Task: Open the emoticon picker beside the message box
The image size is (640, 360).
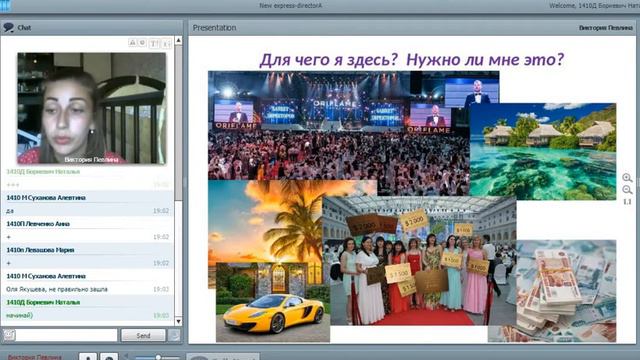Action: 9,335
